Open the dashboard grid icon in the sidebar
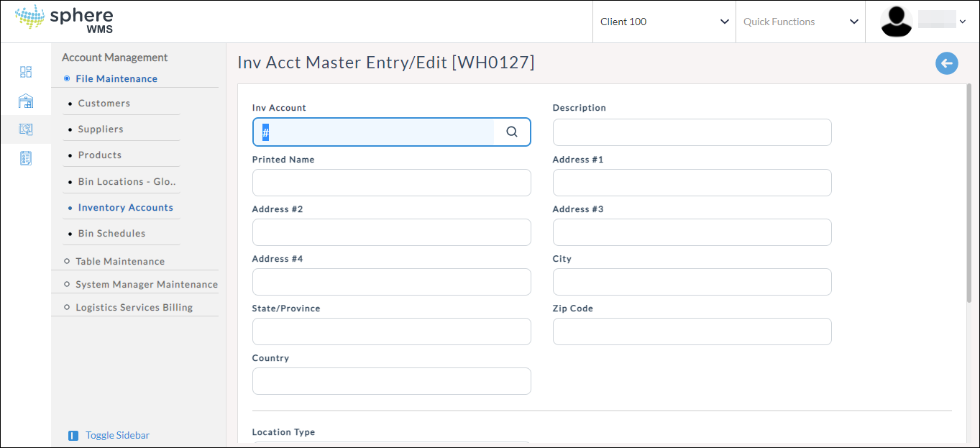This screenshot has height=448, width=980. (26, 72)
